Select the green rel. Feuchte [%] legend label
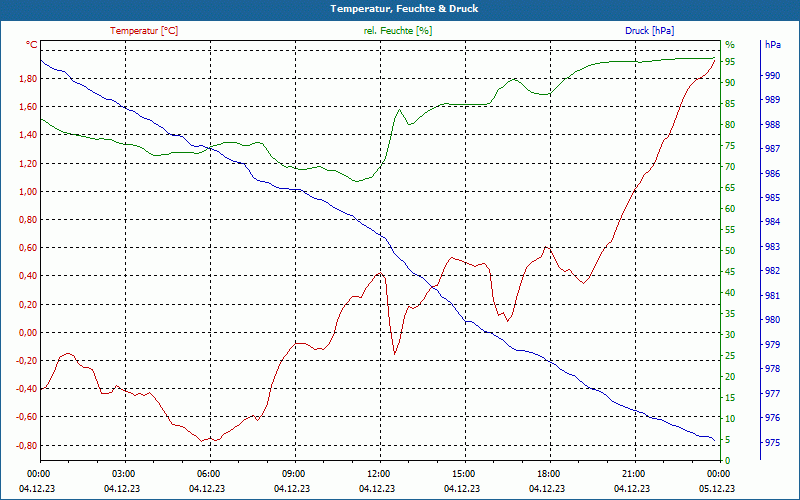 (398, 31)
